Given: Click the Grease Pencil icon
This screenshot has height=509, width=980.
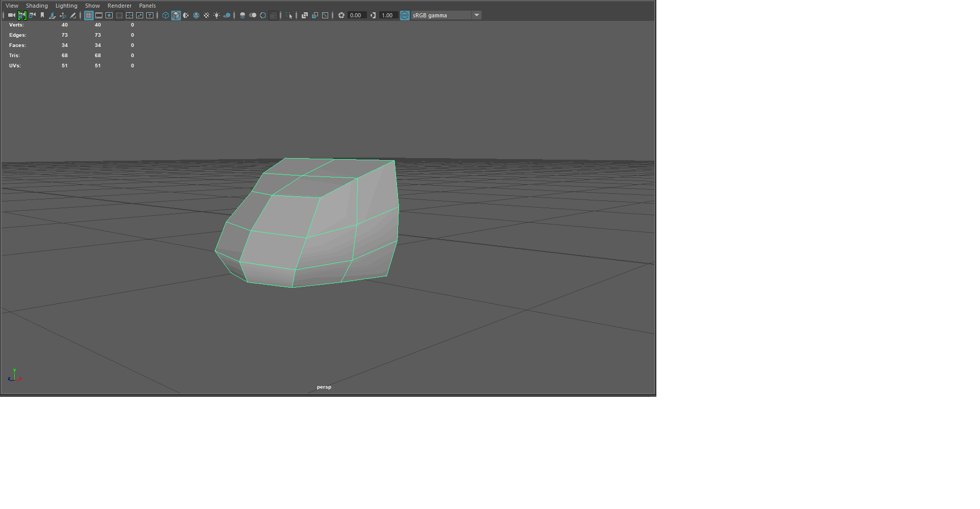Looking at the screenshot, I should pos(73,15).
